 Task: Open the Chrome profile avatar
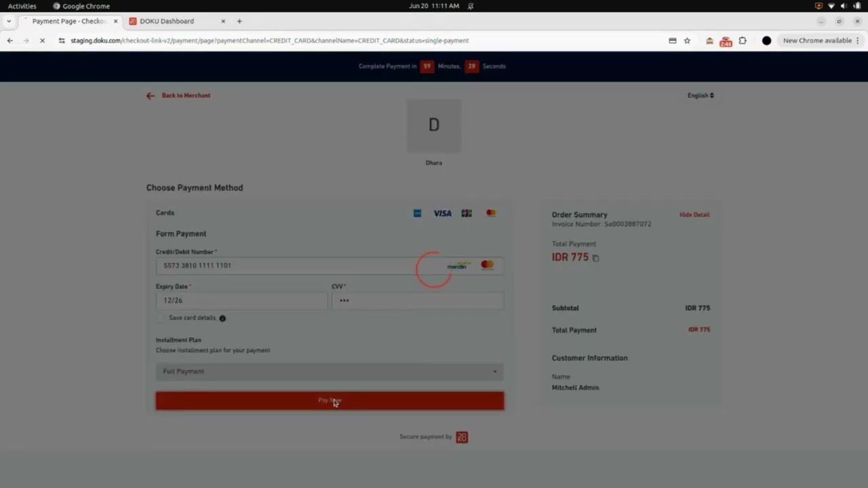(x=766, y=41)
